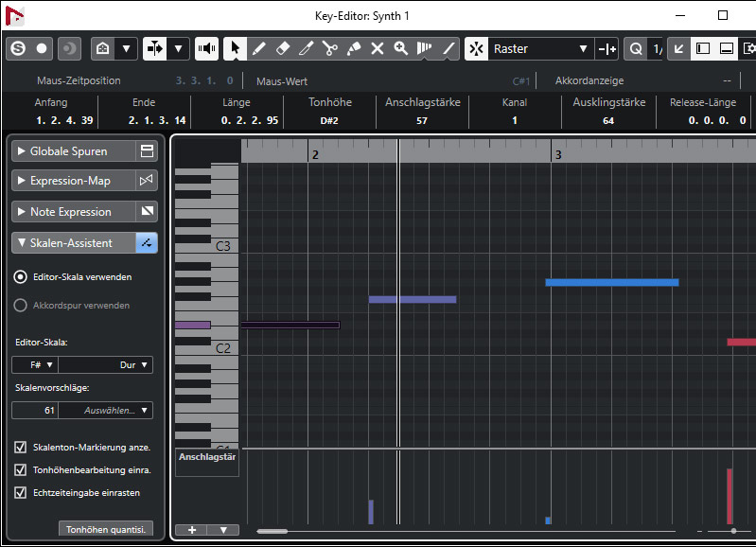Image resolution: width=756 pixels, height=547 pixels.
Task: Click the add controller lane plus button
Action: pos(191,530)
